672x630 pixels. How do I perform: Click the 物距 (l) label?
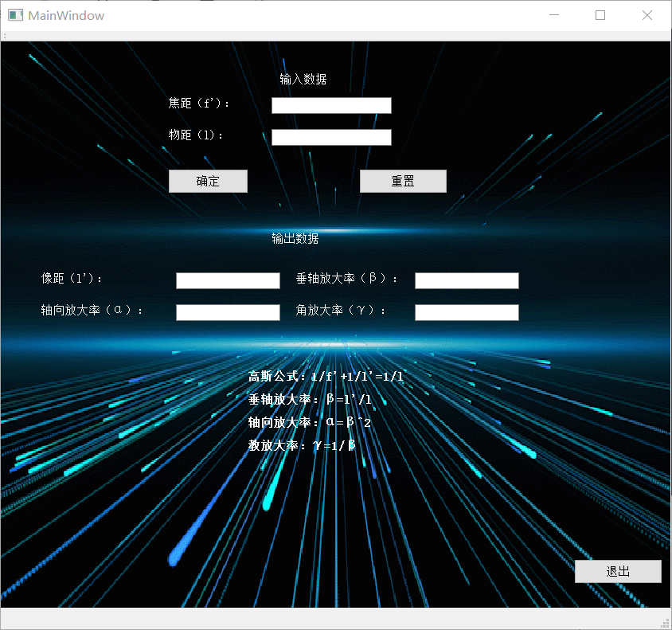(195, 135)
